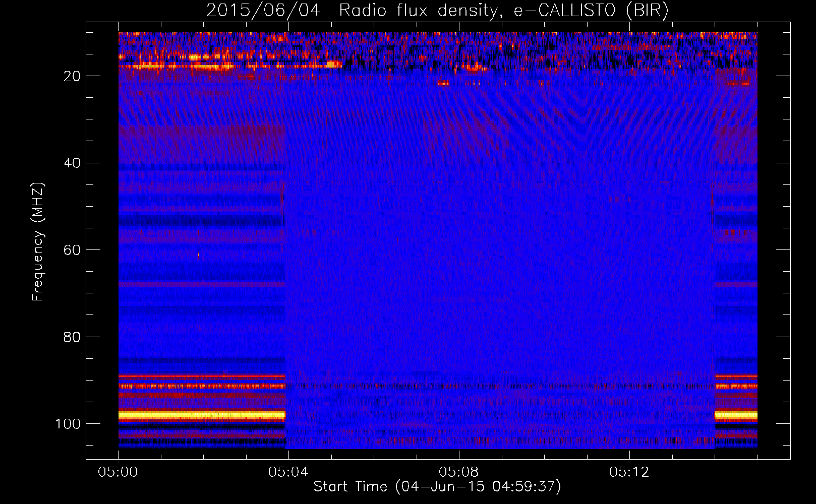The image size is (816, 504).
Task: Click the 'Frequency (MHZ)' axis label
Action: 37,242
